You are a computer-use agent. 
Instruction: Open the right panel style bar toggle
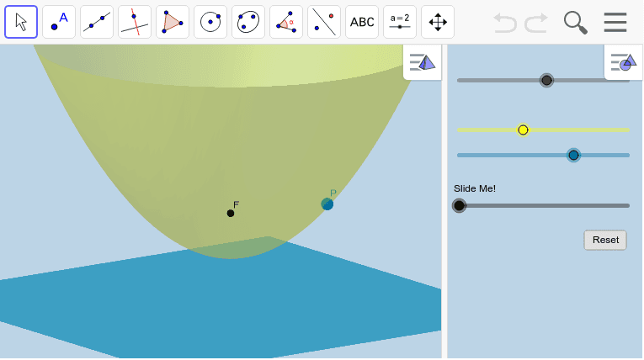[624, 62]
